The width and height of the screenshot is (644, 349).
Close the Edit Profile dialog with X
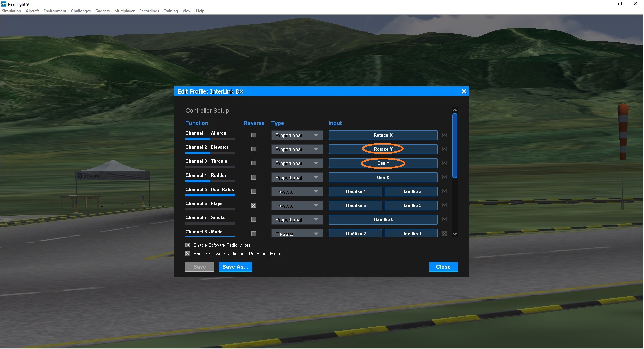pyautogui.click(x=464, y=91)
